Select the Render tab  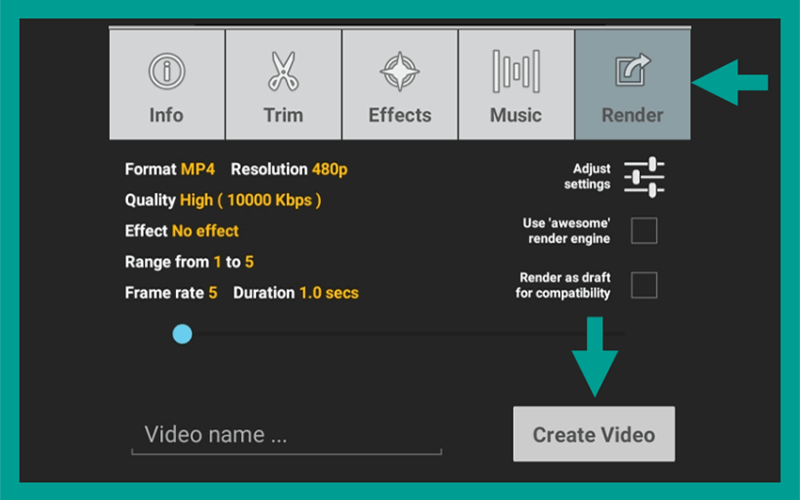click(x=633, y=85)
